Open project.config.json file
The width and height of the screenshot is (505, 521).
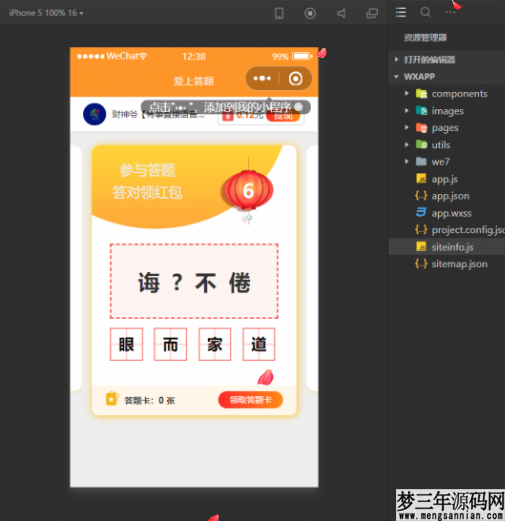pyautogui.click(x=468, y=230)
